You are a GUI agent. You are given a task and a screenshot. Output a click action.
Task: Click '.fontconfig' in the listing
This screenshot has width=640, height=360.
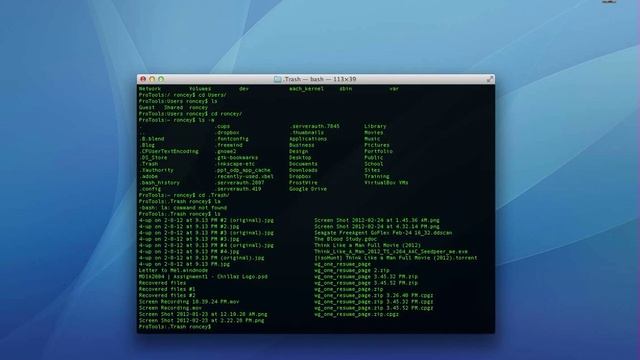[231, 139]
